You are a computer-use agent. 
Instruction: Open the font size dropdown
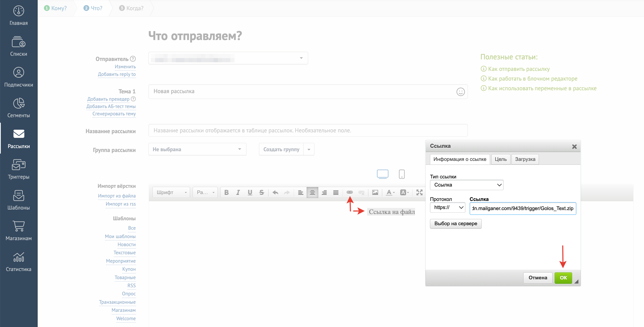205,193
